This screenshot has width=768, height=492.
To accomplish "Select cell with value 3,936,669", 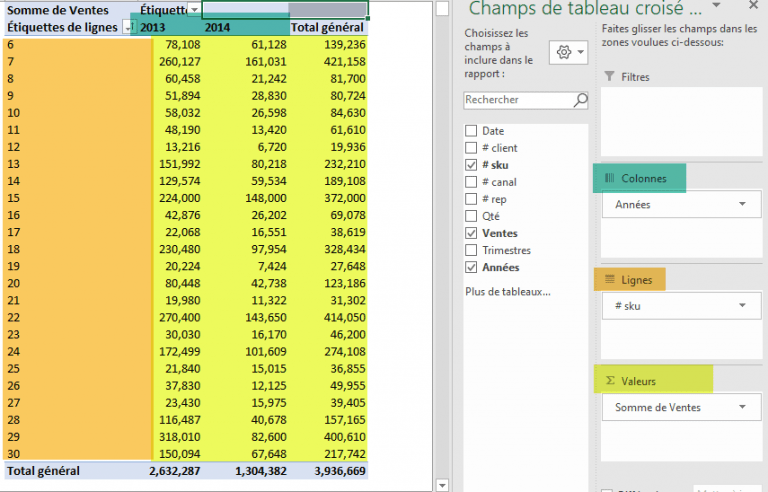I will (x=328, y=471).
